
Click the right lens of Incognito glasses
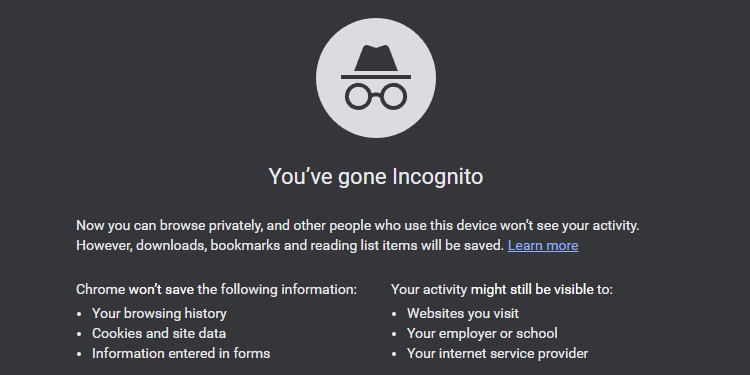(x=393, y=96)
